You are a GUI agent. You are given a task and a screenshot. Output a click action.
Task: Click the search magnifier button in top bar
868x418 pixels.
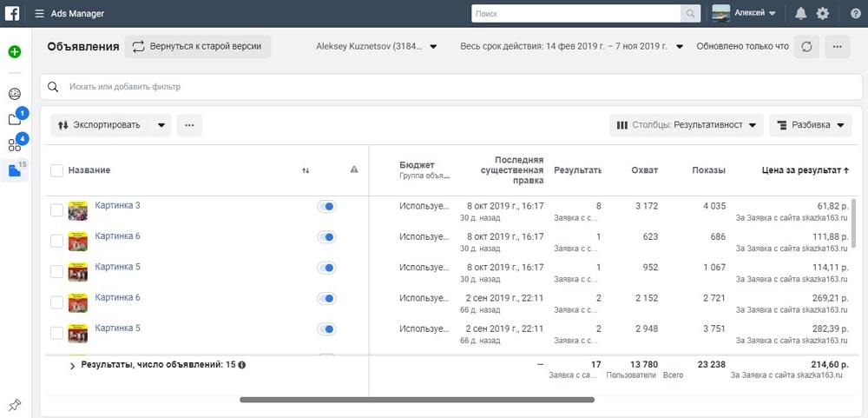click(690, 14)
